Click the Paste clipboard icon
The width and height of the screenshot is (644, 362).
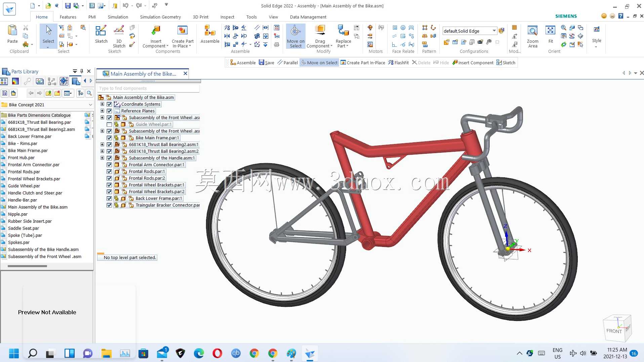12,31
